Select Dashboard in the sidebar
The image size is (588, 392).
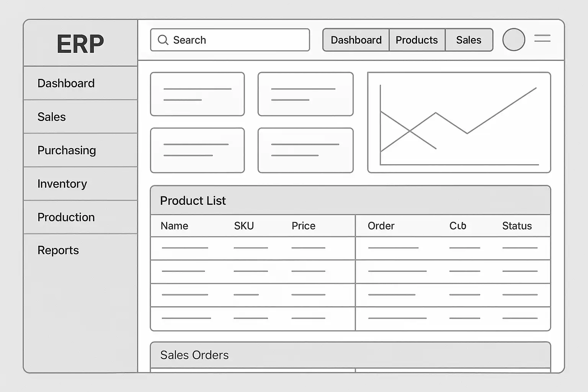66,83
